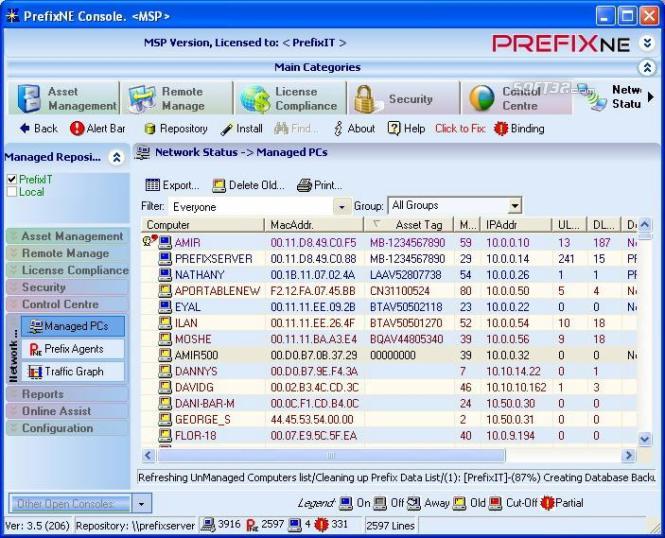Sort by the Asset Tag column
Viewport: 665px width, 538px height.
(409, 225)
